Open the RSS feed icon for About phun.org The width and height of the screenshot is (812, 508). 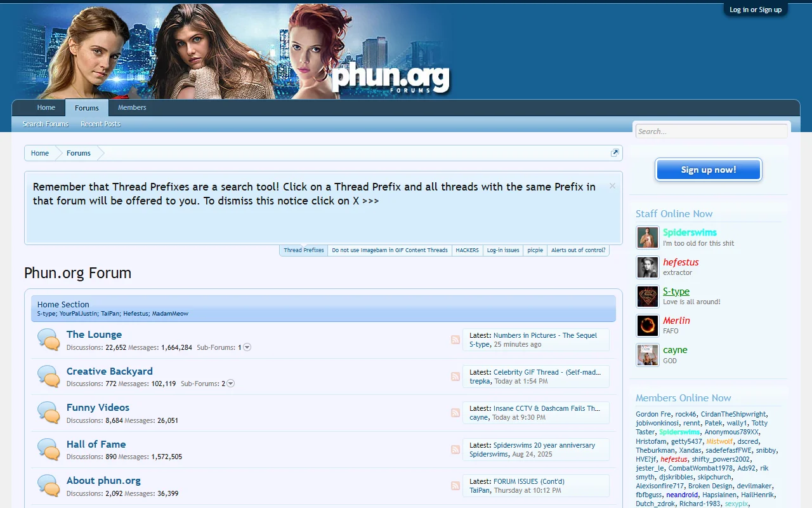pos(455,485)
